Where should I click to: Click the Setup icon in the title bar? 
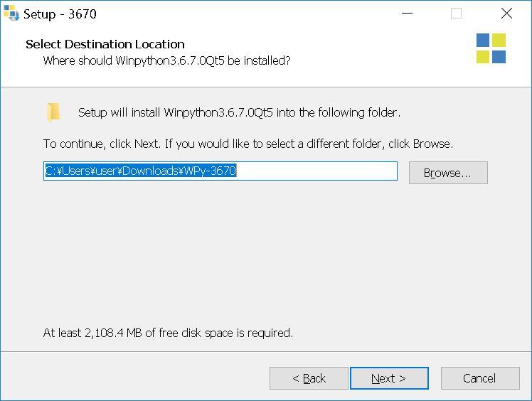coord(11,14)
